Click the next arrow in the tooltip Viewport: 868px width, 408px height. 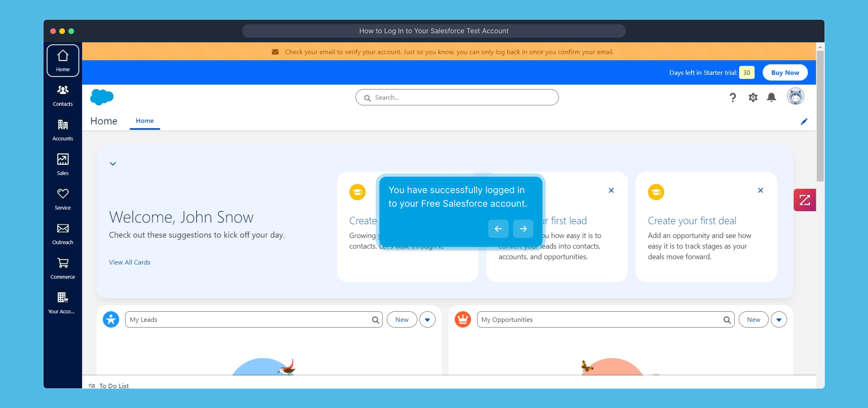pos(523,229)
